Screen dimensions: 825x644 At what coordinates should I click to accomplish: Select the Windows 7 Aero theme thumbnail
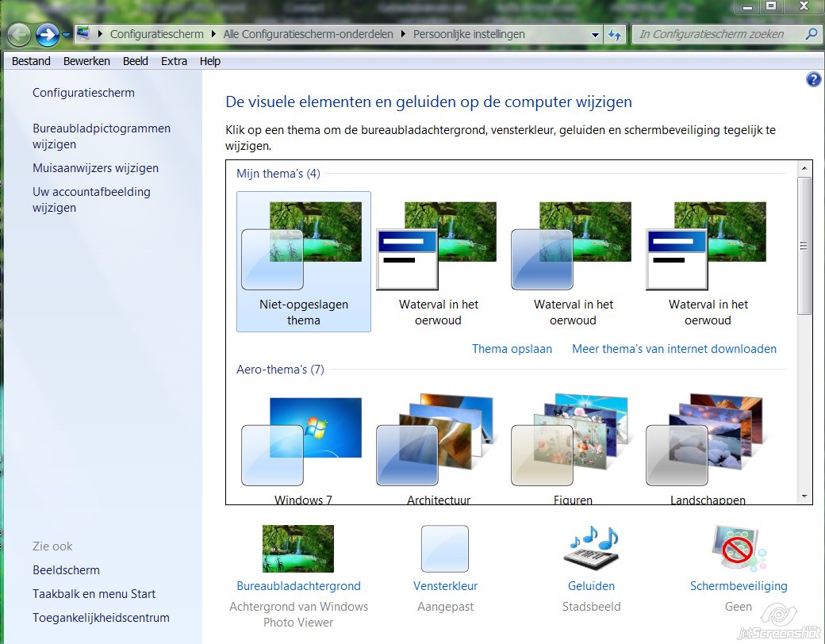click(304, 447)
